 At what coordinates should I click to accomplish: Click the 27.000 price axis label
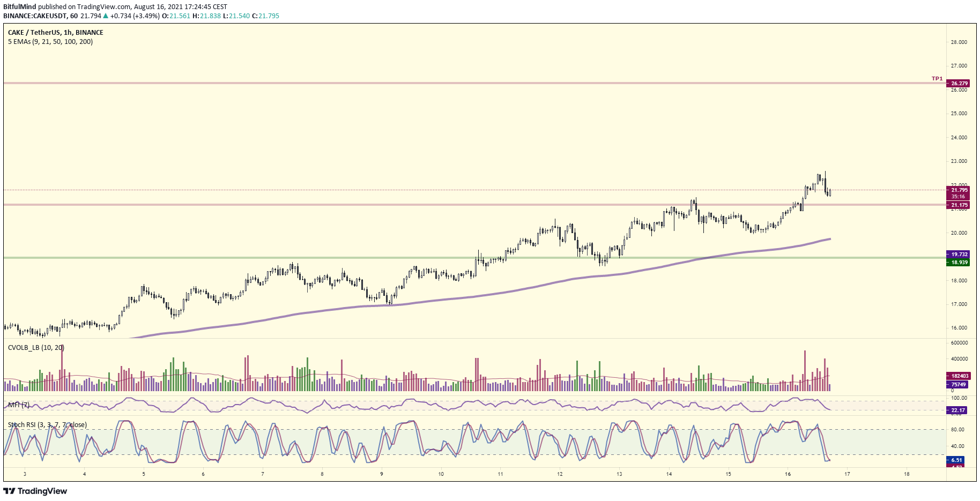(x=959, y=66)
